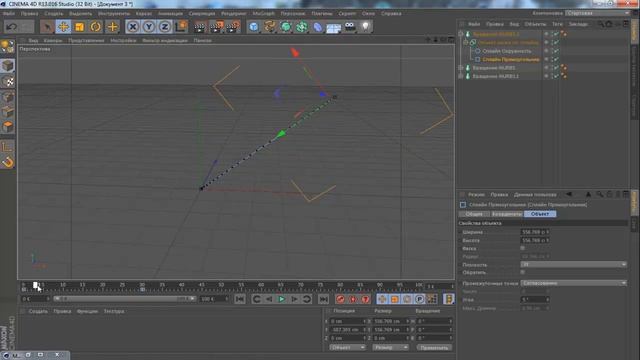Click the Undo arrow in the top toolbar

[11, 27]
